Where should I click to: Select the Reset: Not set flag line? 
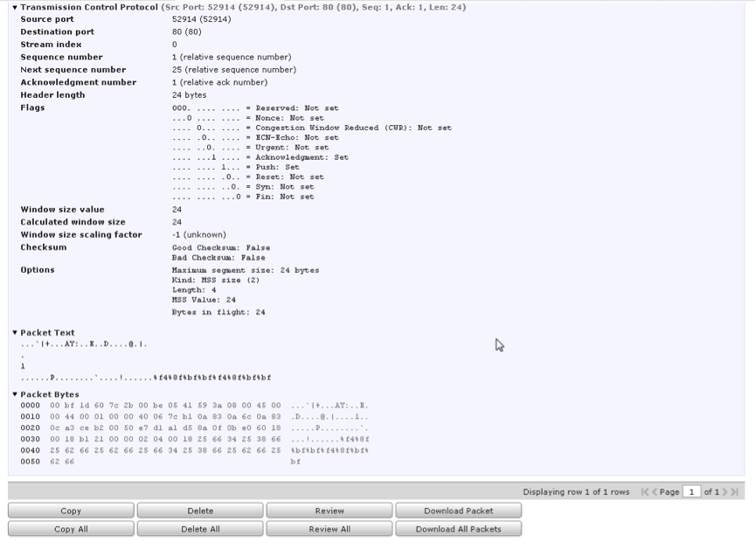point(248,177)
